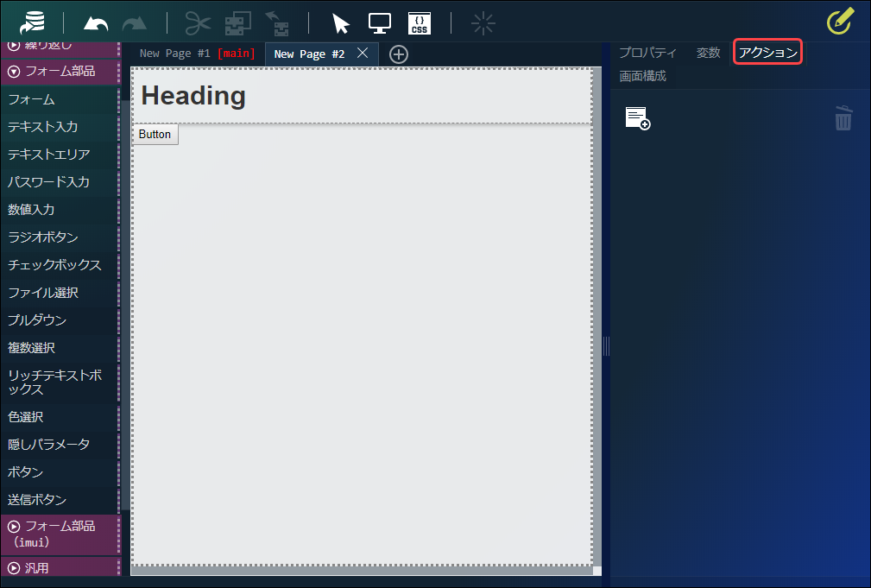The height and width of the screenshot is (588, 871).
Task: Open the プロパティ tab
Action: click(647, 53)
